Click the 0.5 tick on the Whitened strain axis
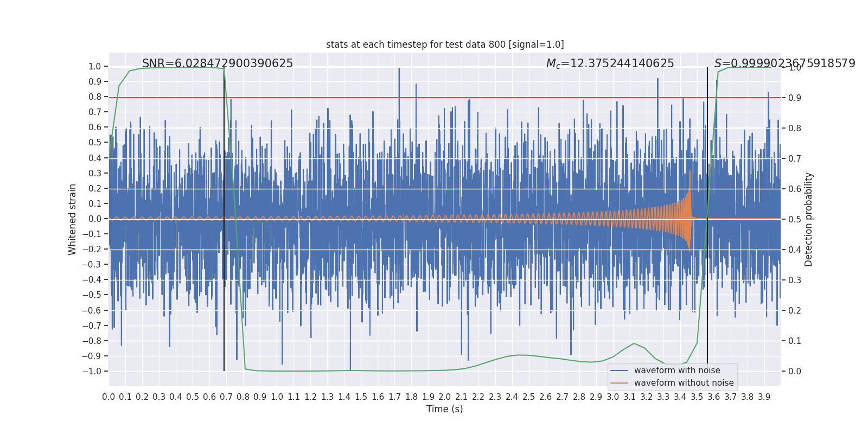Viewport: 868px width, 434px height. [95, 143]
